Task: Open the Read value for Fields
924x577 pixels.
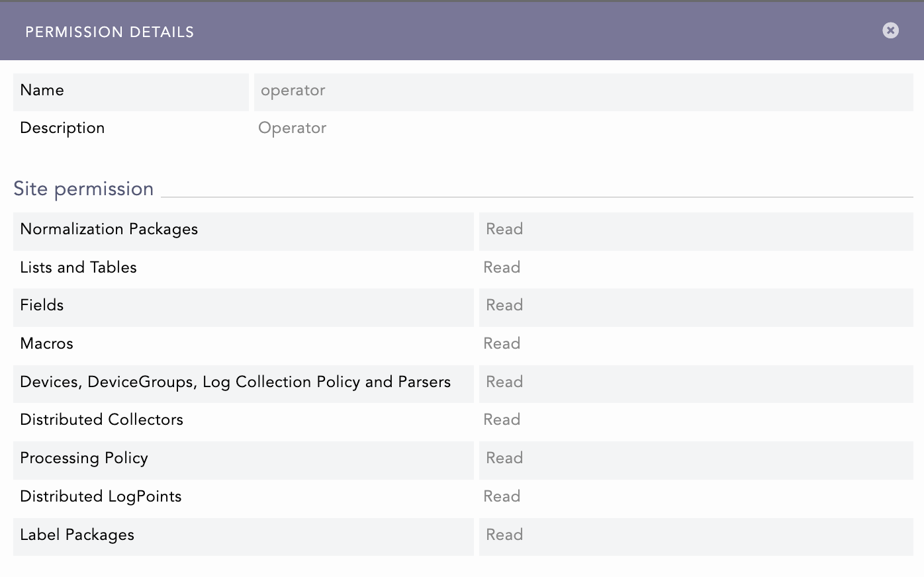Action: 695,307
